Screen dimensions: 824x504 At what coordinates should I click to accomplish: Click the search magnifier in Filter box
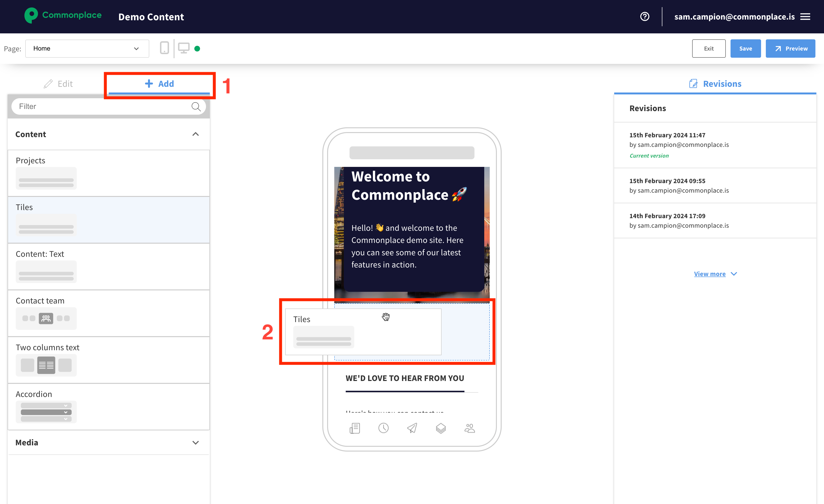pos(196,107)
